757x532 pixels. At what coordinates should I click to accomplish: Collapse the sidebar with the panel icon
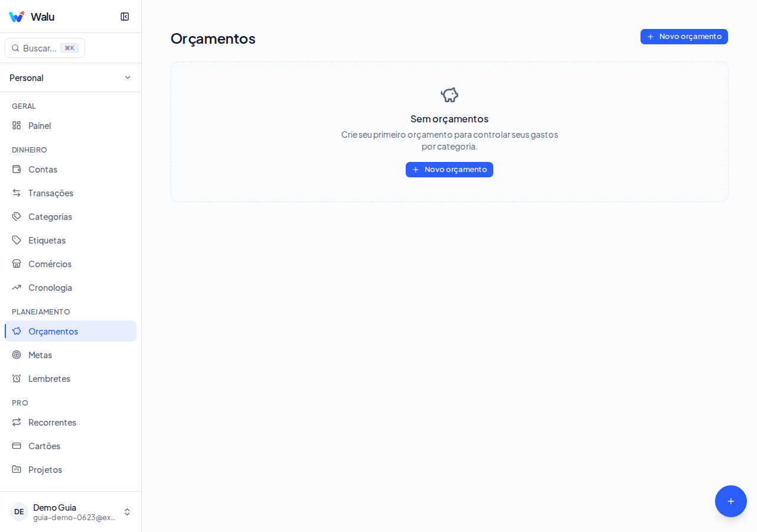(x=125, y=17)
